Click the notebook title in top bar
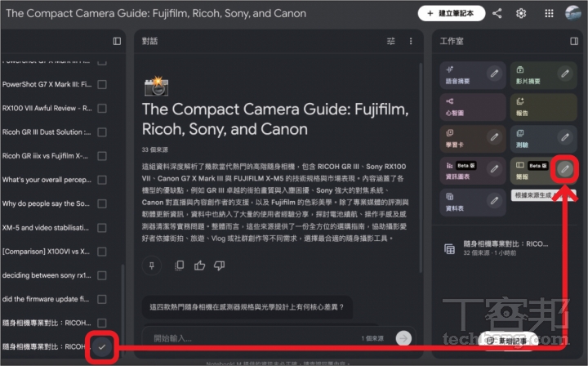The image size is (588, 366). 156,14
